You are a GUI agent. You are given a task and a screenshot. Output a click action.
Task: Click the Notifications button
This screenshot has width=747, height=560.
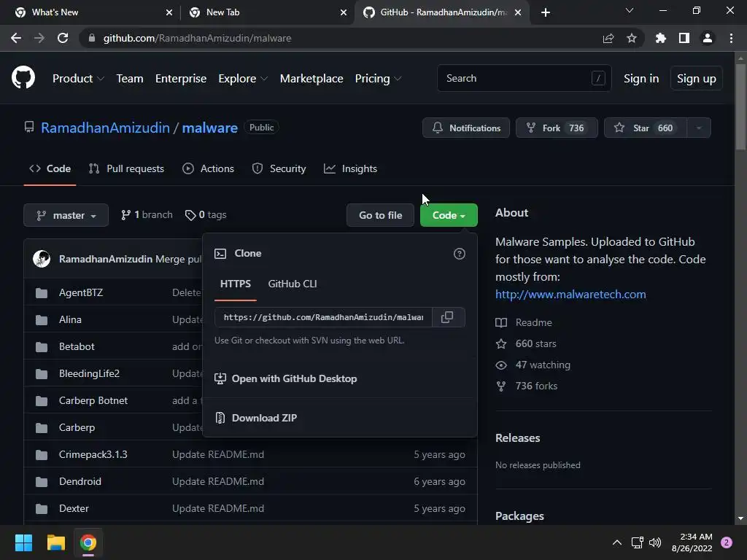tap(466, 128)
